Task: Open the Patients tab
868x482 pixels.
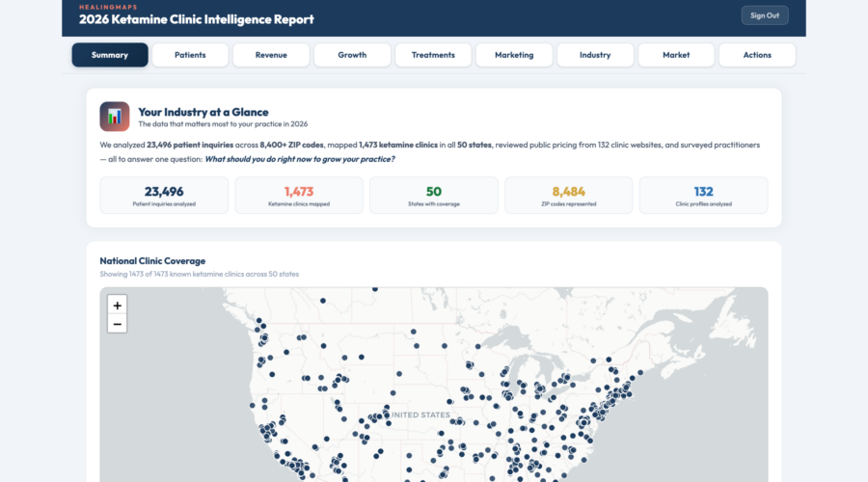Action: (190, 55)
